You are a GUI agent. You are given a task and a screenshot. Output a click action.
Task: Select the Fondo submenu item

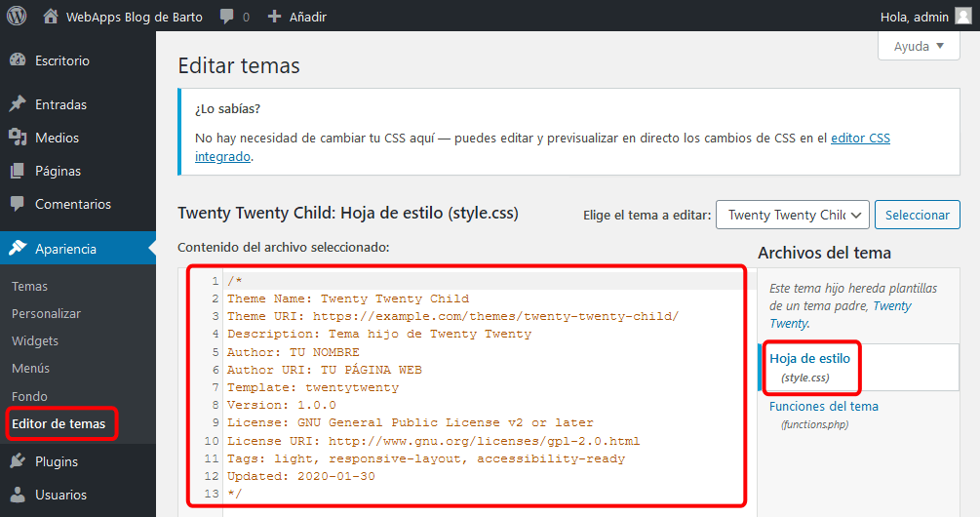click(x=29, y=396)
